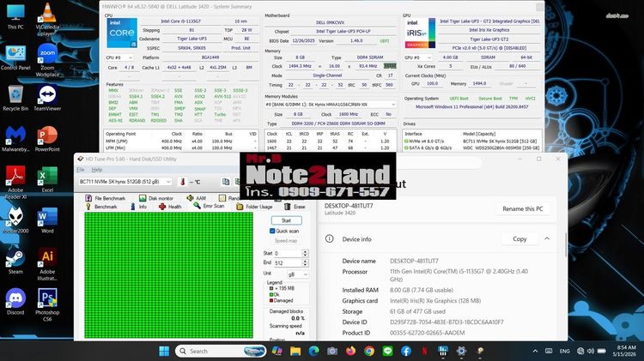Open the Recycle Bin icon

(x=15, y=98)
